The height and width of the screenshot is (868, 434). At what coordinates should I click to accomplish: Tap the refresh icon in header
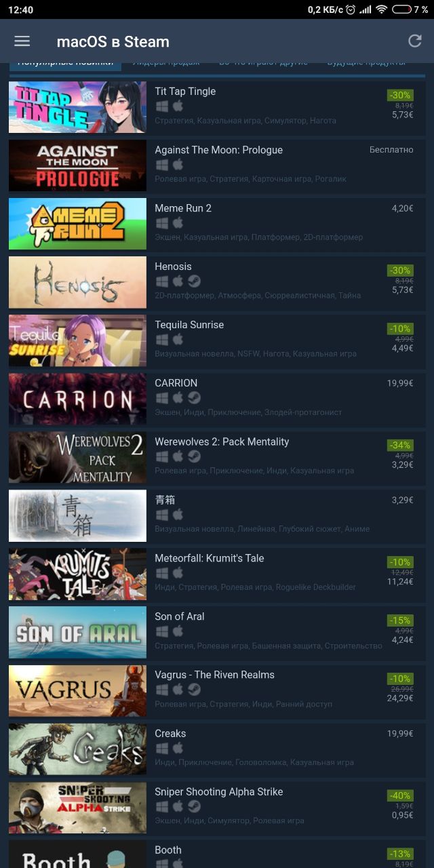coord(414,41)
